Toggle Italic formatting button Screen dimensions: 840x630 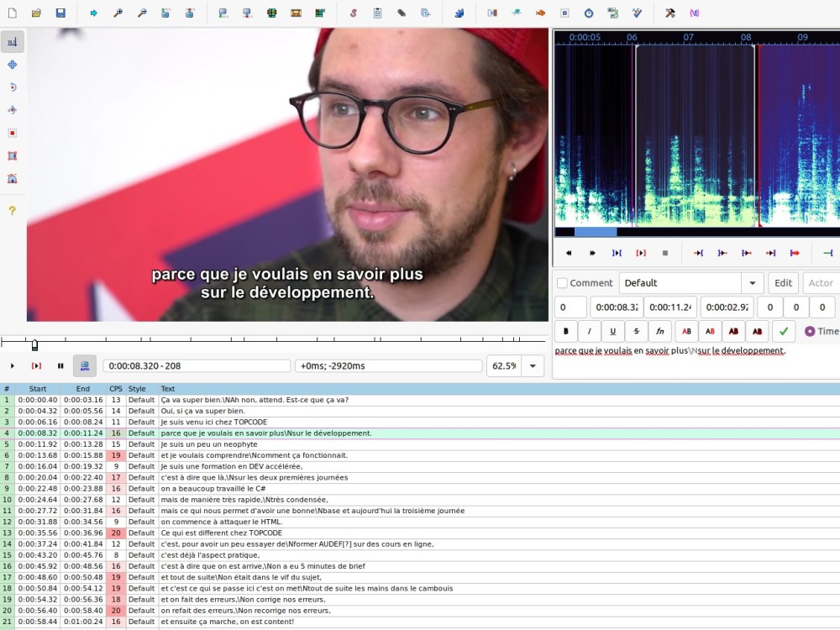pos(590,331)
